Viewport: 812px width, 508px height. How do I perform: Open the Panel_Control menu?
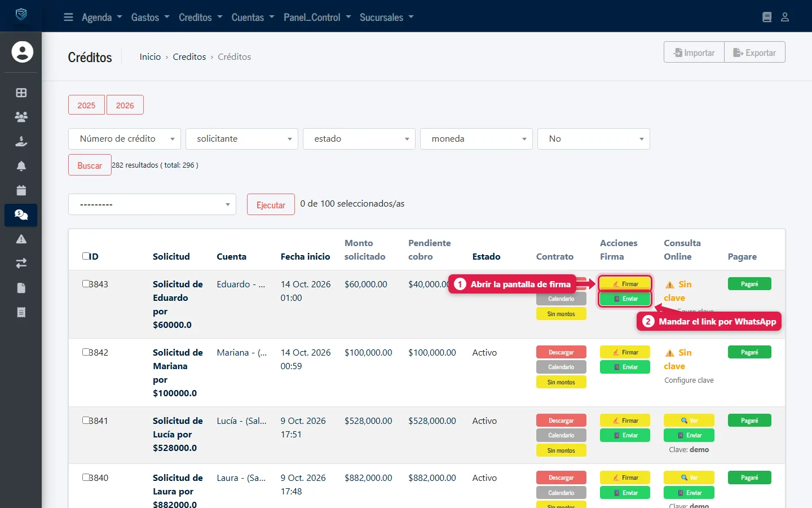click(x=317, y=17)
